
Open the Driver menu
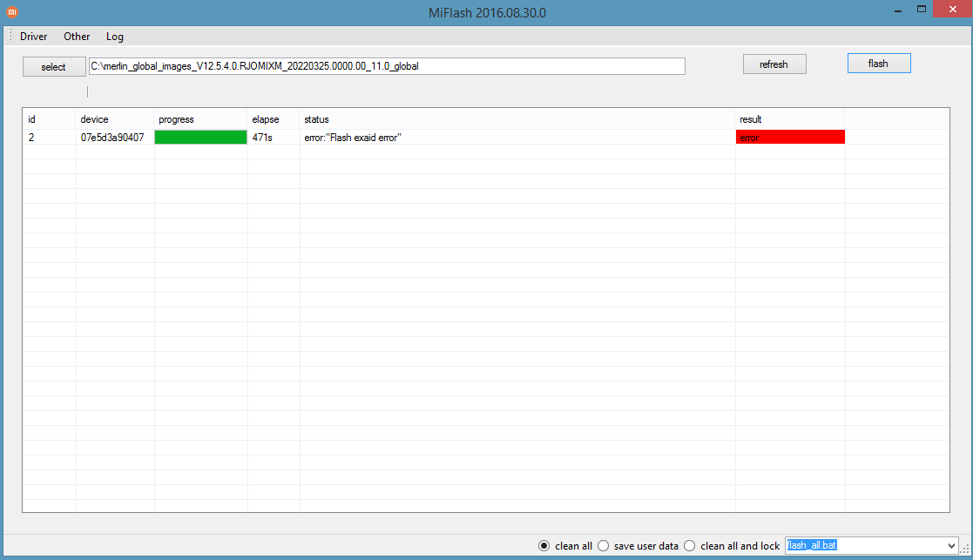tap(33, 37)
